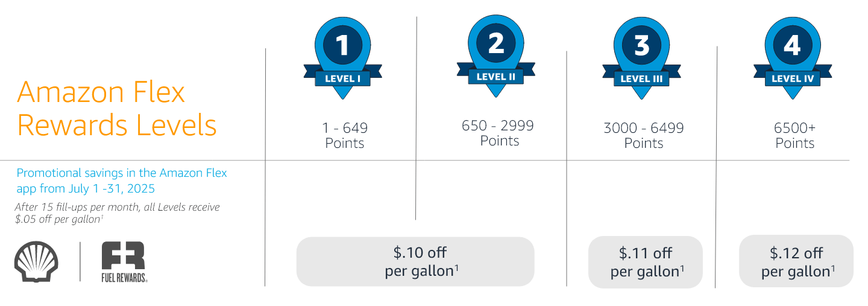Image resolution: width=868 pixels, height=306 pixels.
Task: Click the 1 - 649 Points text
Action: [x=345, y=135]
